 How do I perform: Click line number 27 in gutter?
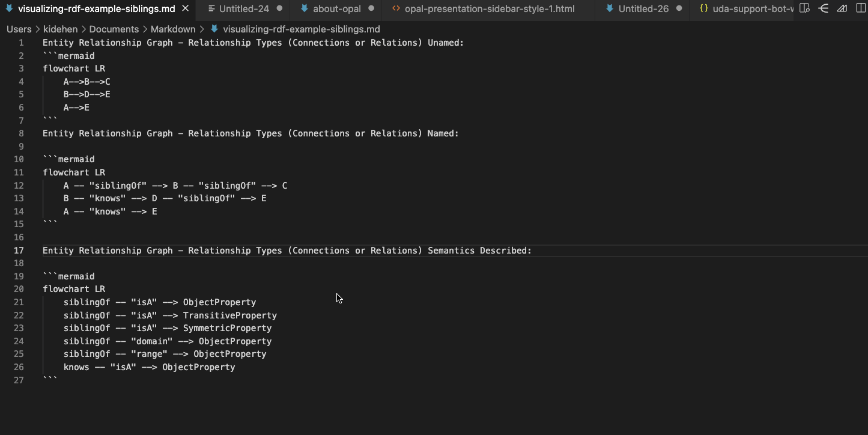pos(19,380)
